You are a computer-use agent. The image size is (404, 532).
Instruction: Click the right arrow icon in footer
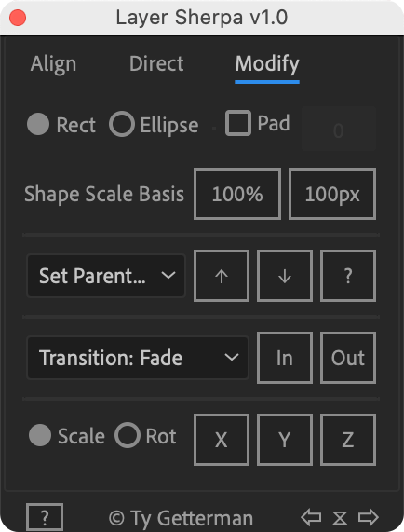pyautogui.click(x=369, y=518)
